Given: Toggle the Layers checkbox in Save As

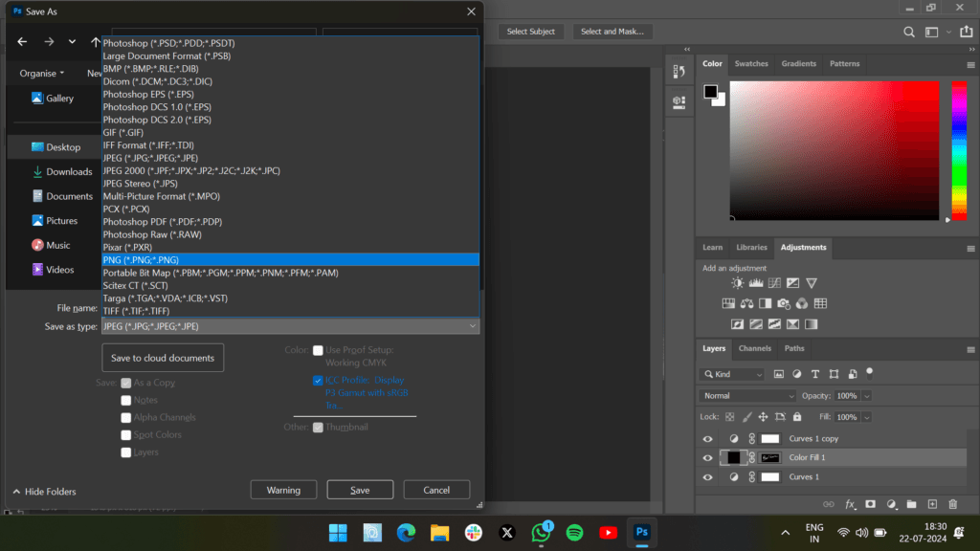Looking at the screenshot, I should click(126, 452).
